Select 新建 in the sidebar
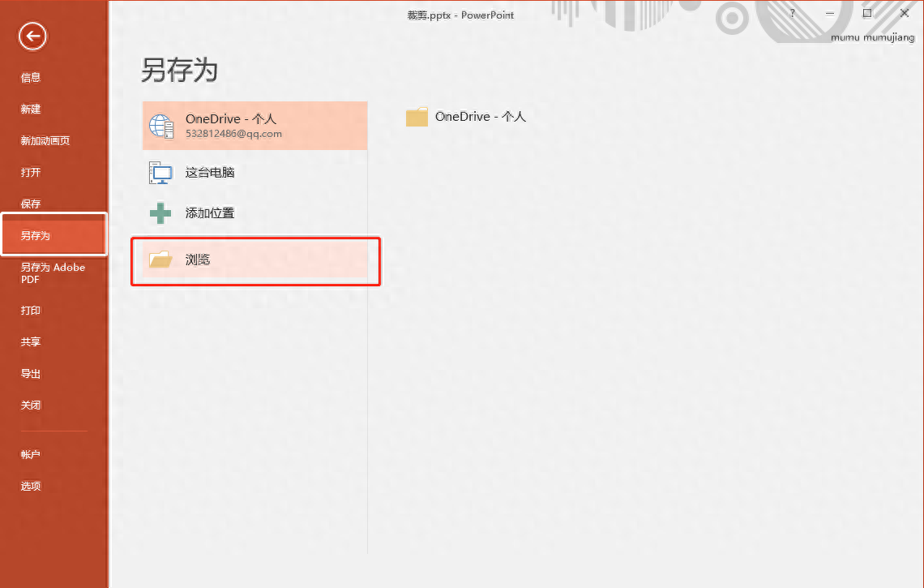The width and height of the screenshot is (924, 588). coord(31,109)
